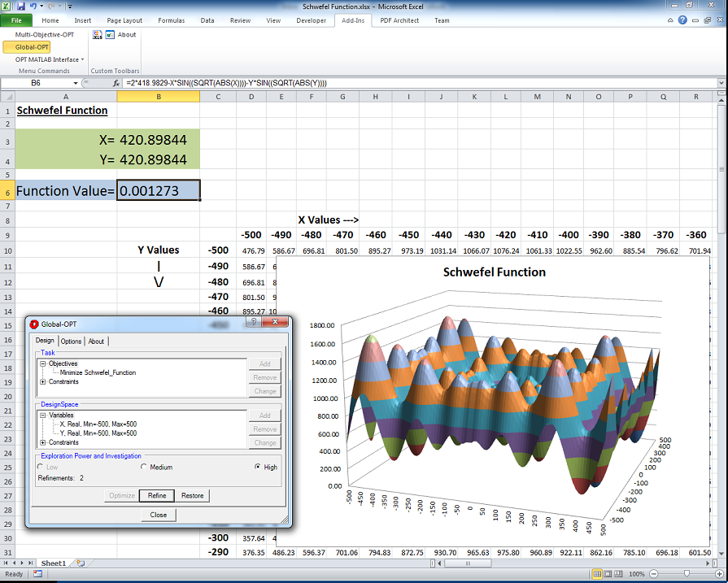Image resolution: width=728 pixels, height=583 pixels.
Task: Go to next sheet using tab navigation arrow
Action: (22, 563)
